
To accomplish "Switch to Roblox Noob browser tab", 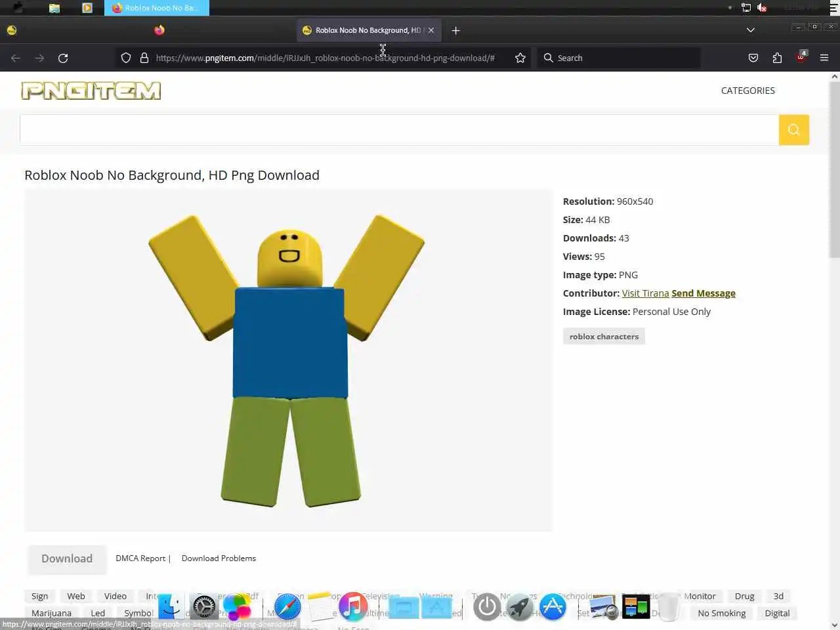I will (x=369, y=30).
